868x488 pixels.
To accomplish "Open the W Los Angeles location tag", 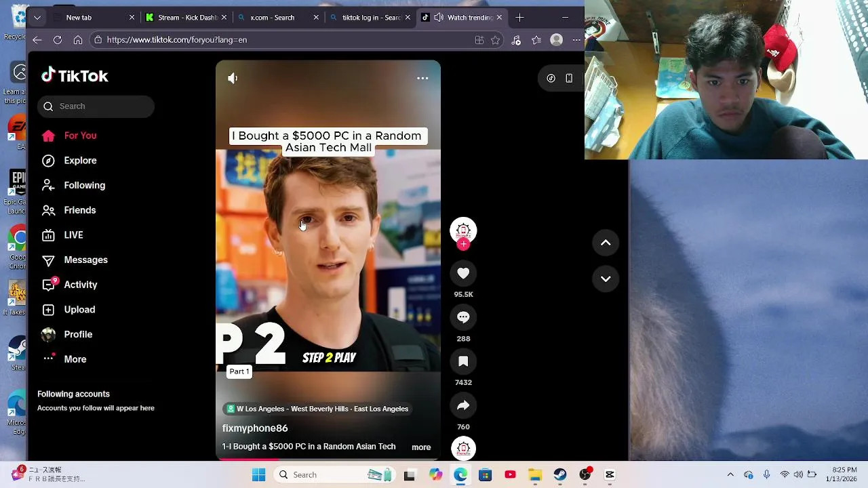I will tap(317, 409).
